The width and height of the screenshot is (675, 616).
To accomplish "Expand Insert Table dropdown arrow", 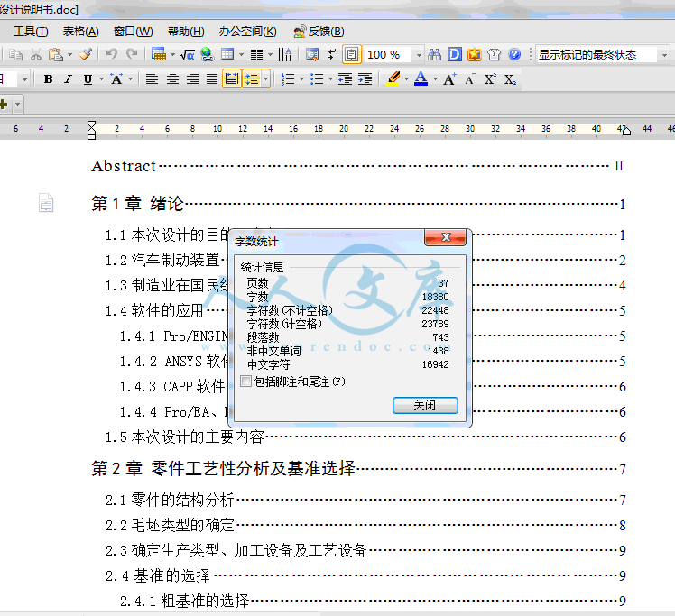I will pos(172,55).
